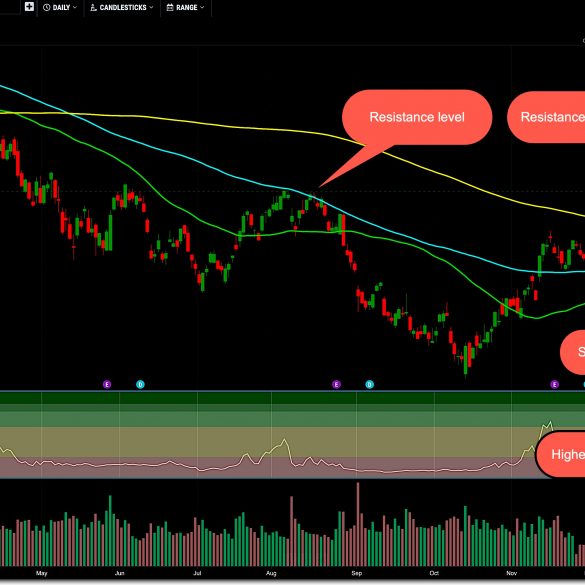
Task: Click the plus icon in top toolbar
Action: coord(29,7)
